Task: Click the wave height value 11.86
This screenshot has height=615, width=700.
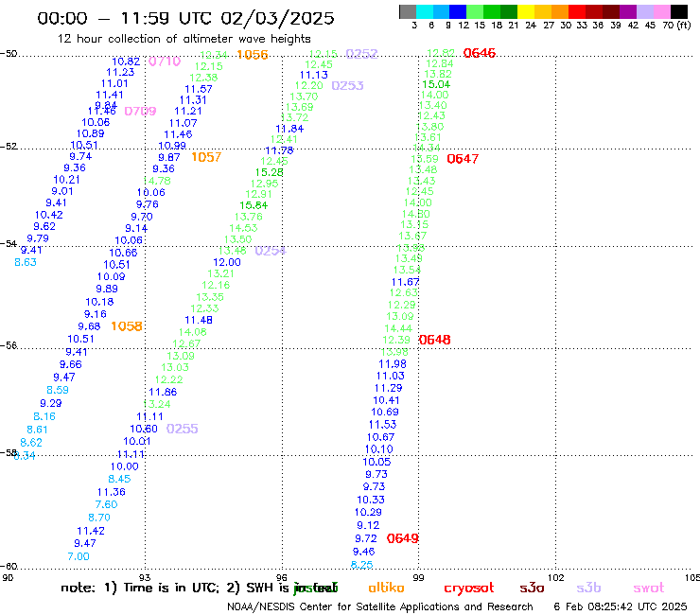Action: (x=163, y=392)
